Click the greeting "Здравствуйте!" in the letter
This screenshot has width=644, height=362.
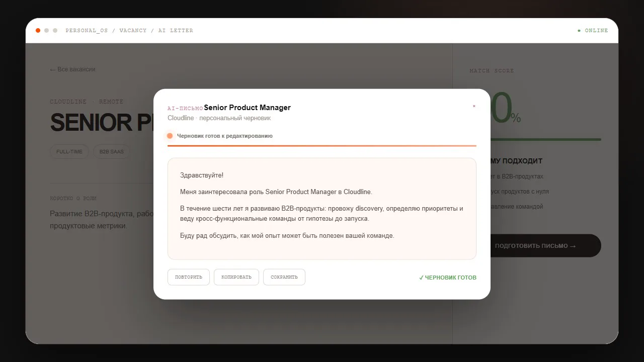pos(202,175)
